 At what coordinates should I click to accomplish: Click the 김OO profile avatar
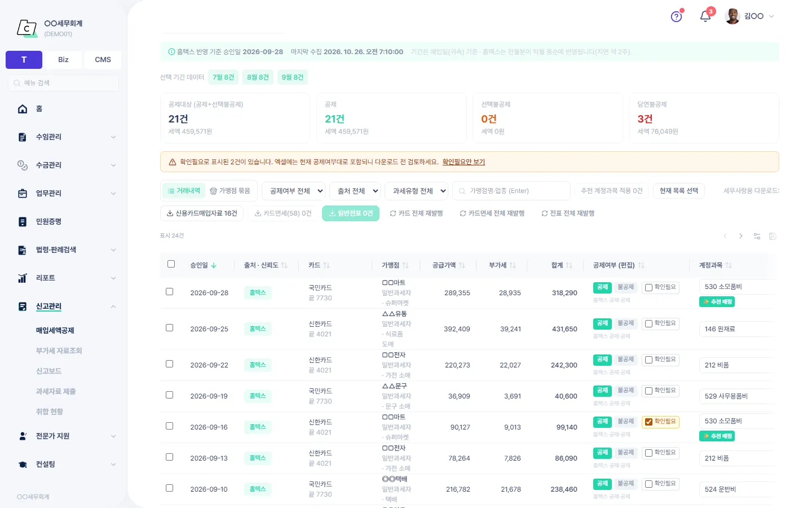[x=732, y=16]
